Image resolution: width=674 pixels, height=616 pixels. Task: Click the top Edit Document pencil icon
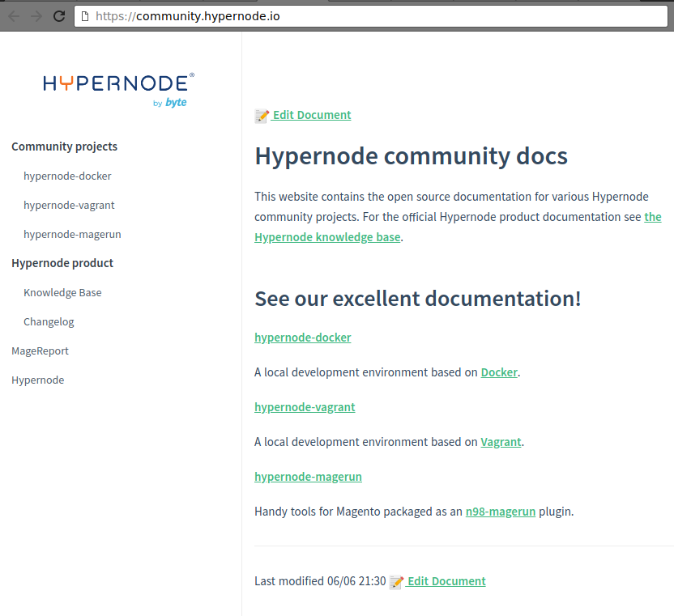pos(262,116)
